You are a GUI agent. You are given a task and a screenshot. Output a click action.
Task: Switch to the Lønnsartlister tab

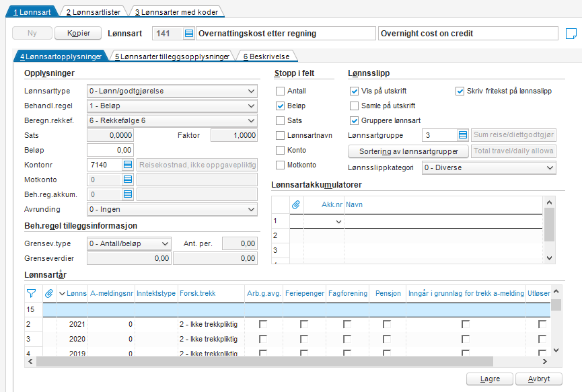click(x=94, y=12)
